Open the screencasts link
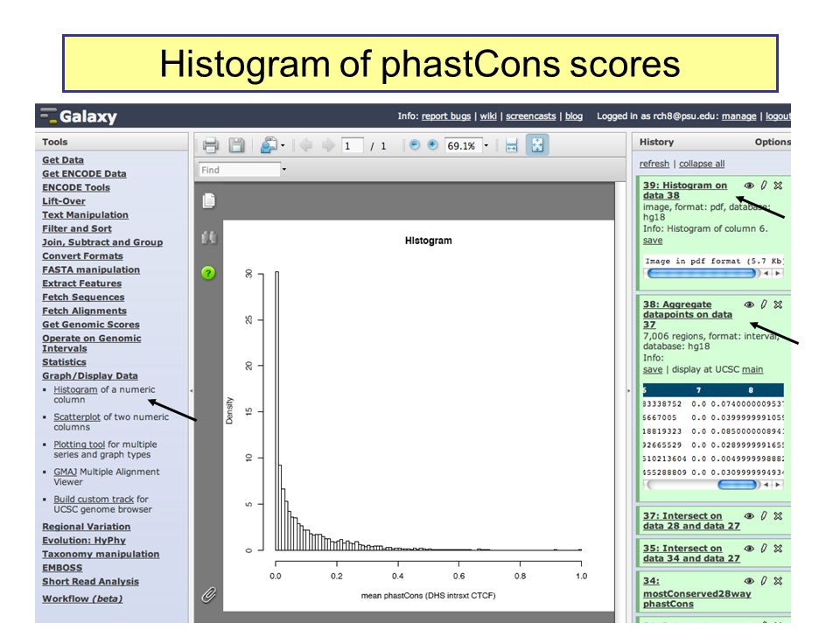 click(x=530, y=115)
